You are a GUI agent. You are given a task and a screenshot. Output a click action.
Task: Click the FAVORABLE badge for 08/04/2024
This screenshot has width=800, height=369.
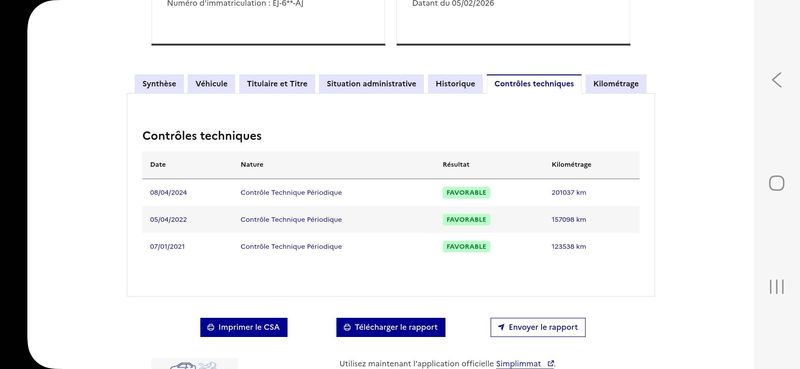click(x=466, y=193)
